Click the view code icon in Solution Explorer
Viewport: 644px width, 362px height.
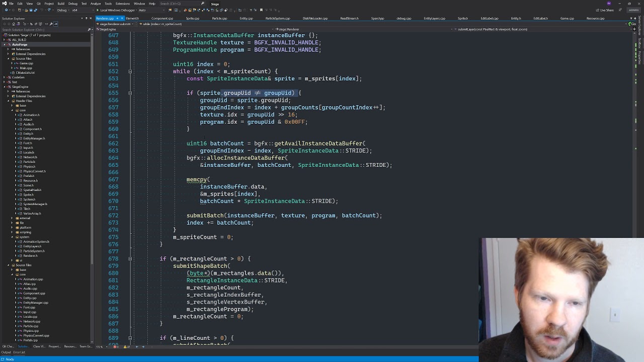click(46, 24)
